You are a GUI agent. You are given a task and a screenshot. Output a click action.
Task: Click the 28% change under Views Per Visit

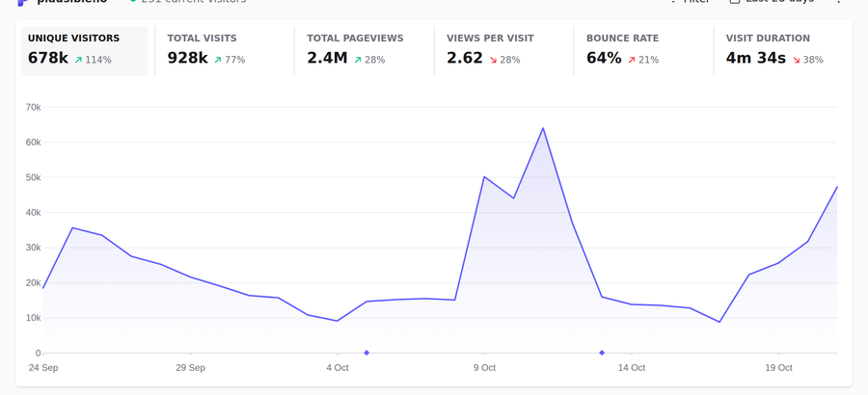(x=510, y=60)
